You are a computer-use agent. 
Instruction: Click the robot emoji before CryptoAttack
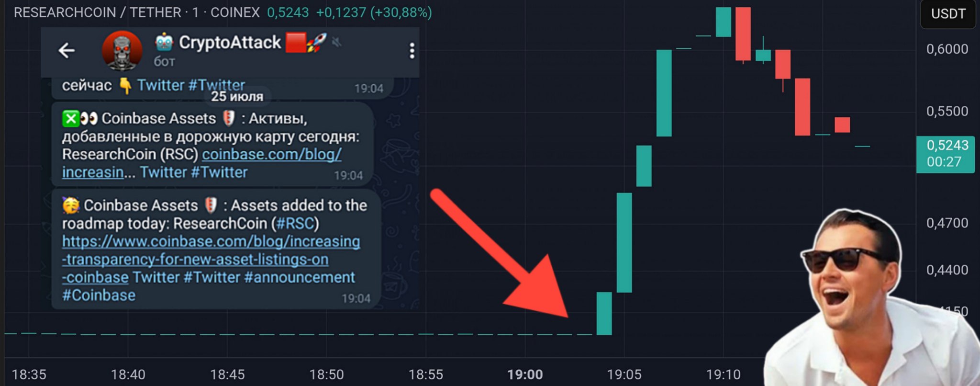coord(164,42)
